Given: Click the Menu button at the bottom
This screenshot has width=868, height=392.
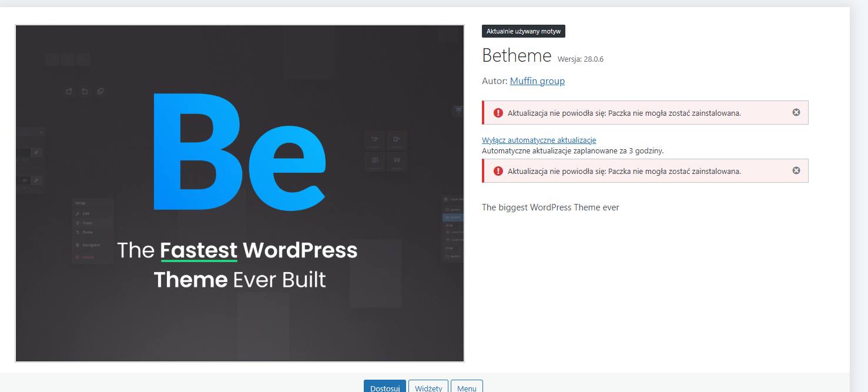Looking at the screenshot, I should pos(467,388).
